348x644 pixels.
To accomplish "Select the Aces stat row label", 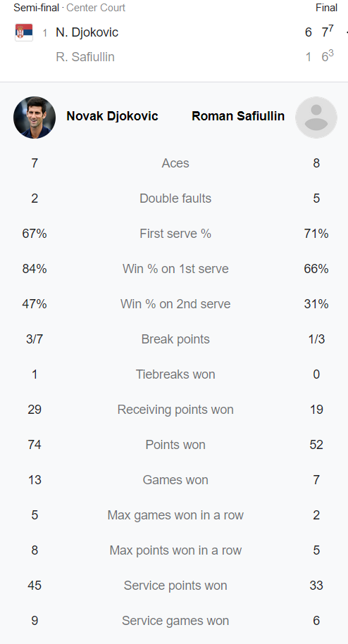I will pyautogui.click(x=175, y=163).
